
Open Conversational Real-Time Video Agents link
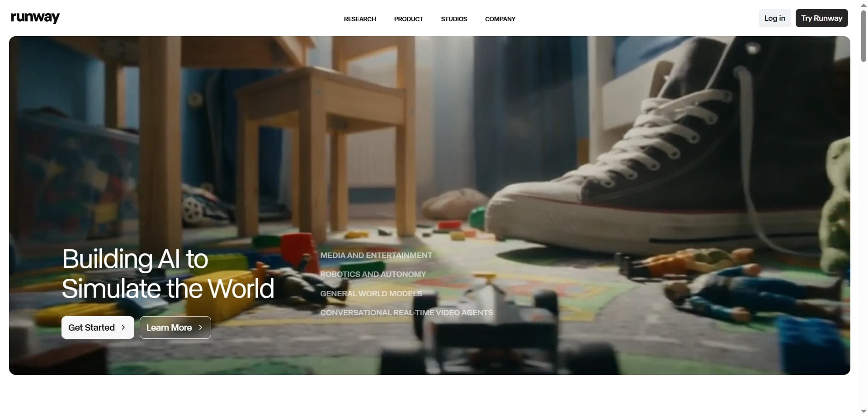pos(406,313)
